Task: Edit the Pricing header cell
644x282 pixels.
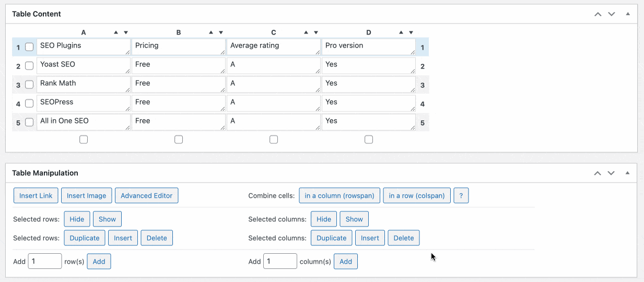Action: tap(179, 47)
